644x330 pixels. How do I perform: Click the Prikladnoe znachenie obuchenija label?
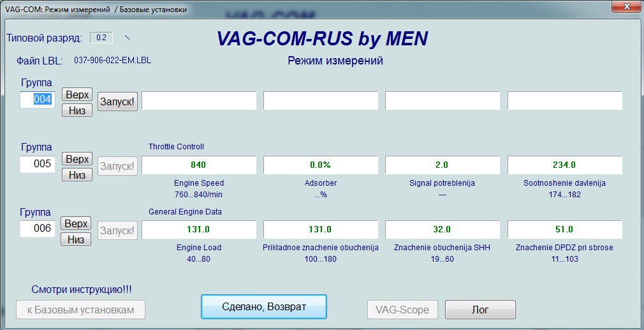[x=320, y=248]
